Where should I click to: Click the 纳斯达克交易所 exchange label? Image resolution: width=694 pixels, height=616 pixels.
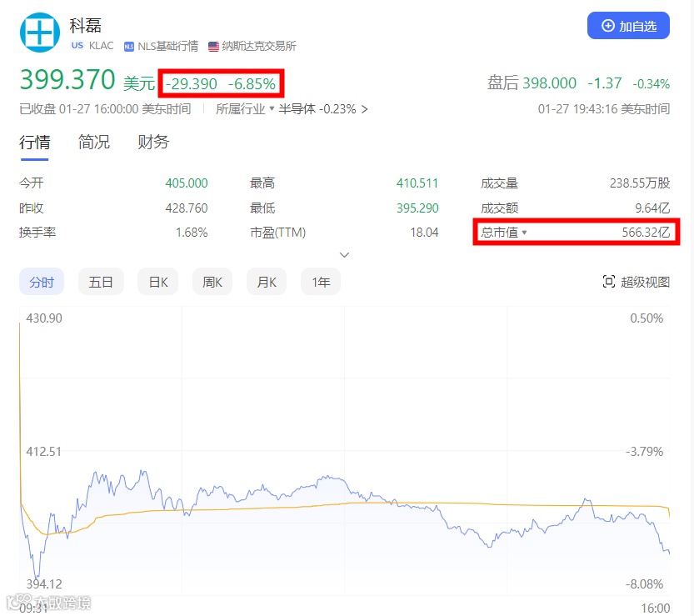point(259,46)
